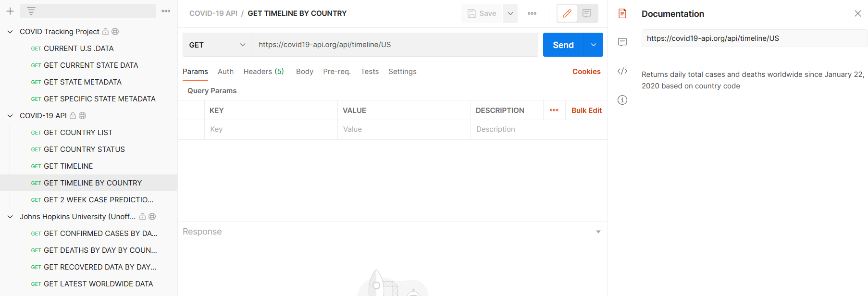
Task: Open GET TIMELINE request
Action: [x=68, y=166]
